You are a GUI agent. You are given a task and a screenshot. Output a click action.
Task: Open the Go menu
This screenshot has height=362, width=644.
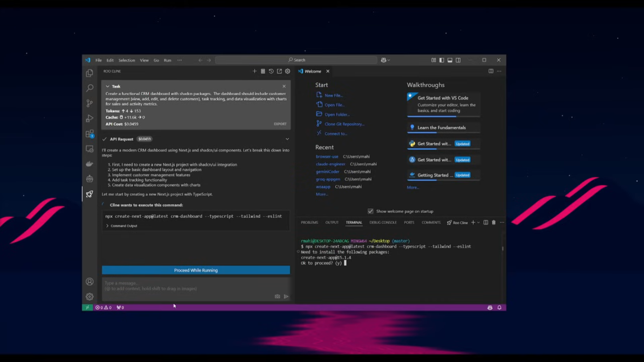156,60
